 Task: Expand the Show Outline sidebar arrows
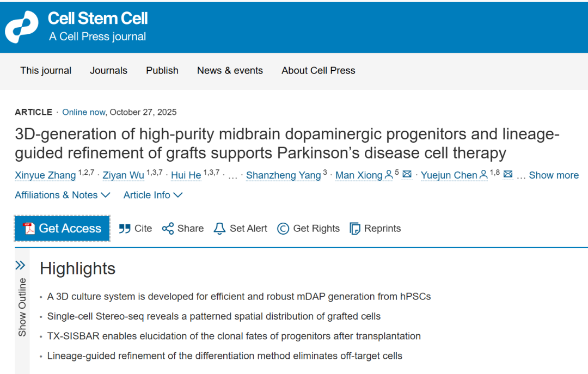point(20,265)
